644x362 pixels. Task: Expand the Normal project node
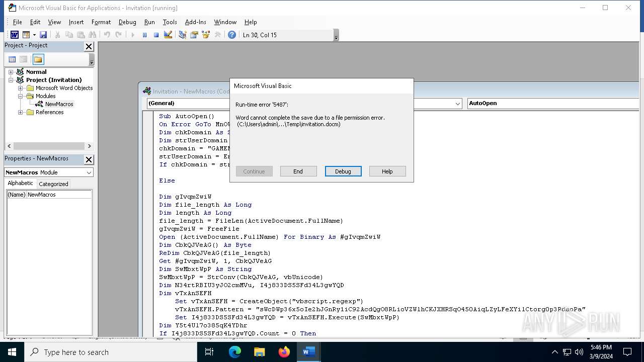[x=11, y=72]
